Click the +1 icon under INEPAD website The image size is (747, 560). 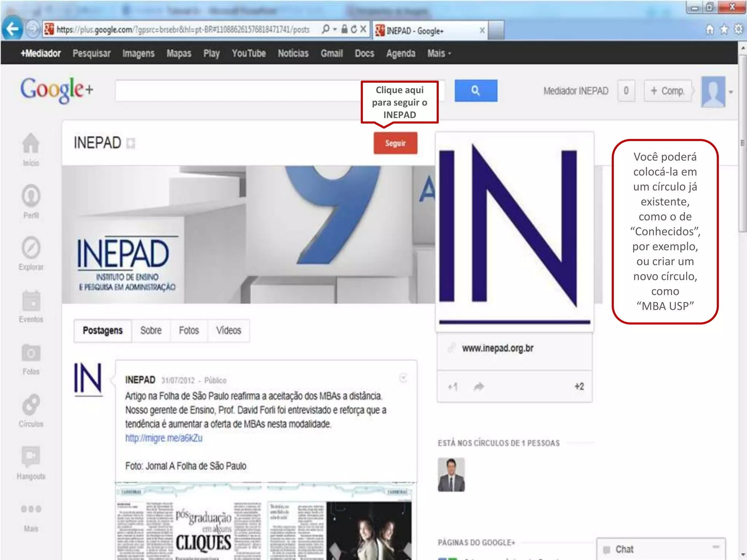pos(453,386)
